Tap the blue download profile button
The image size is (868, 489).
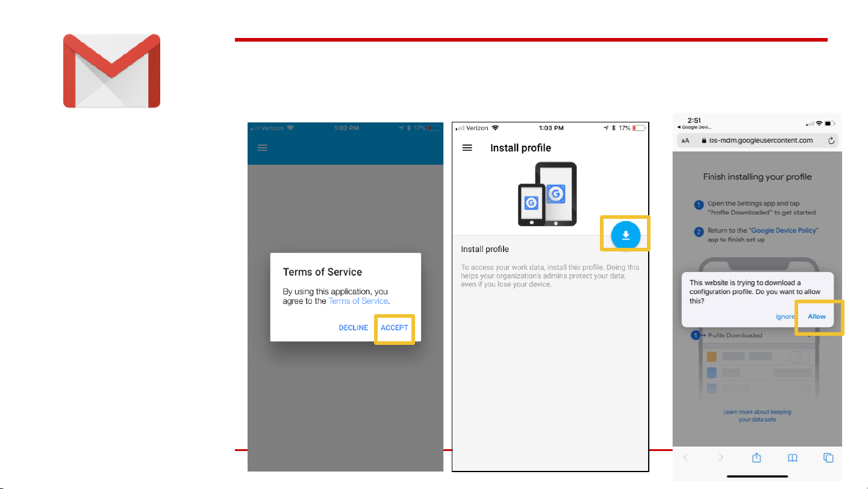[x=626, y=235]
